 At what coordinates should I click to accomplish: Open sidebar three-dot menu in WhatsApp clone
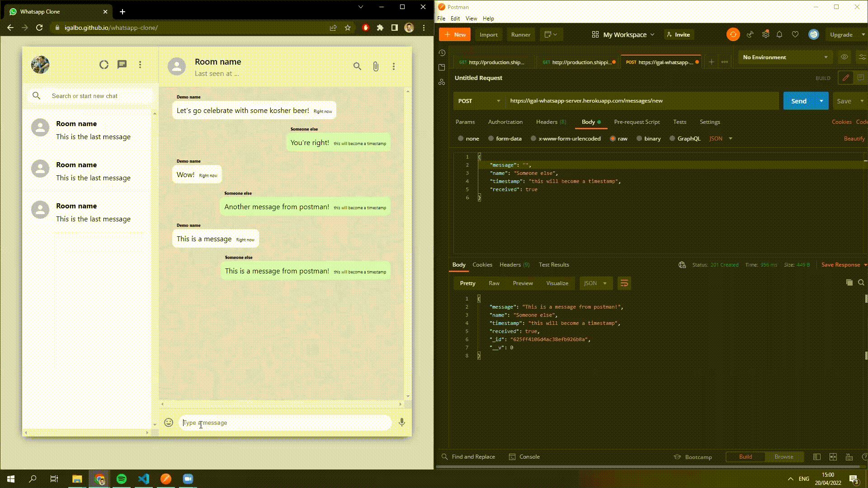[140, 65]
